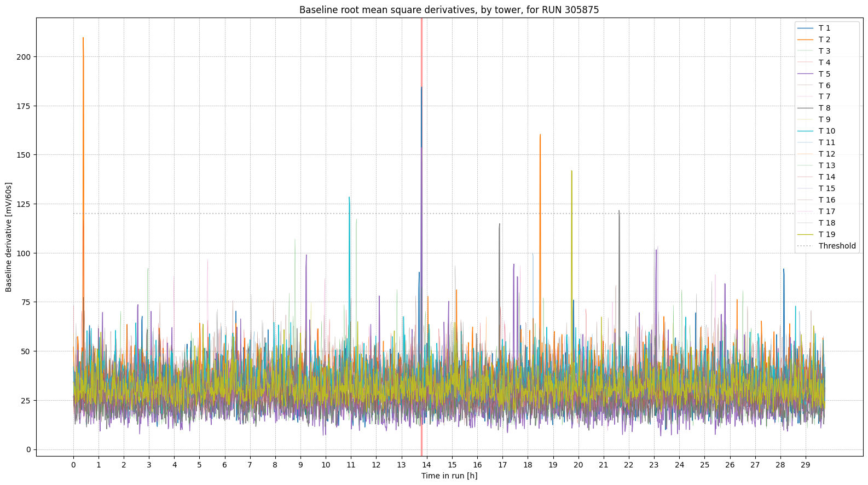The image size is (868, 485).
Task: Click the x-axis tick label 15
Action: tap(452, 465)
